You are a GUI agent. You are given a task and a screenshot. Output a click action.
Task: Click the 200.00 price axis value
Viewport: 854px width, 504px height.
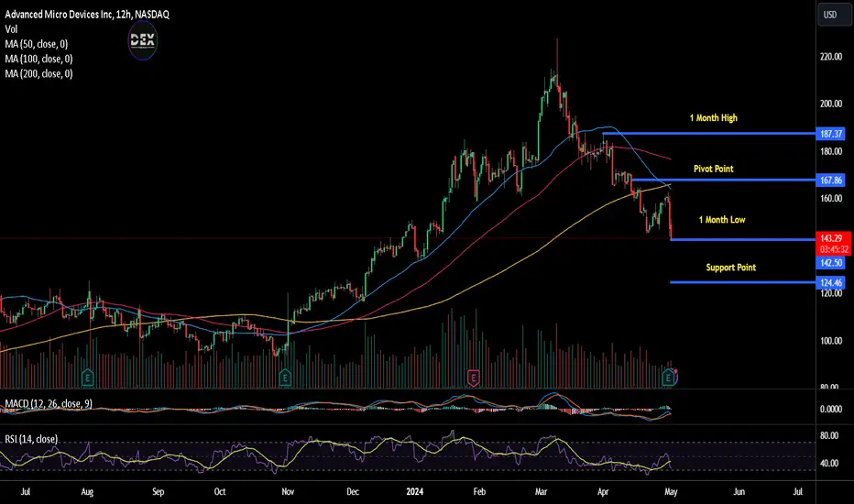(x=831, y=104)
